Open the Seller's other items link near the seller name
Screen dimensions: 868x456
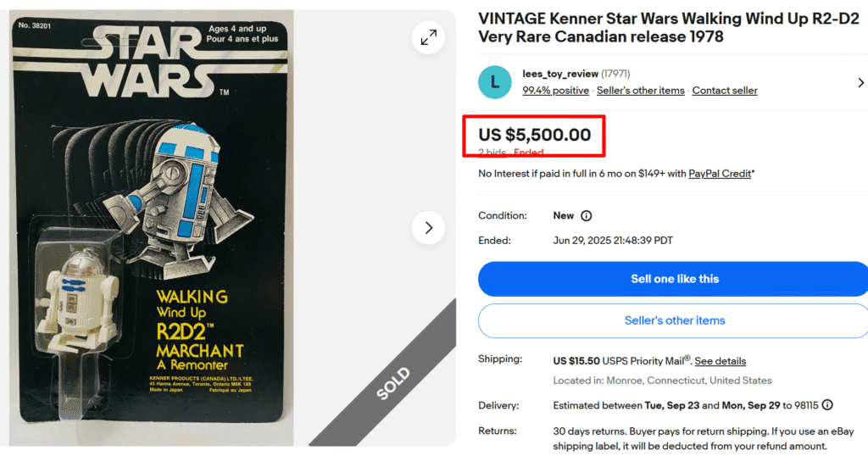click(640, 91)
